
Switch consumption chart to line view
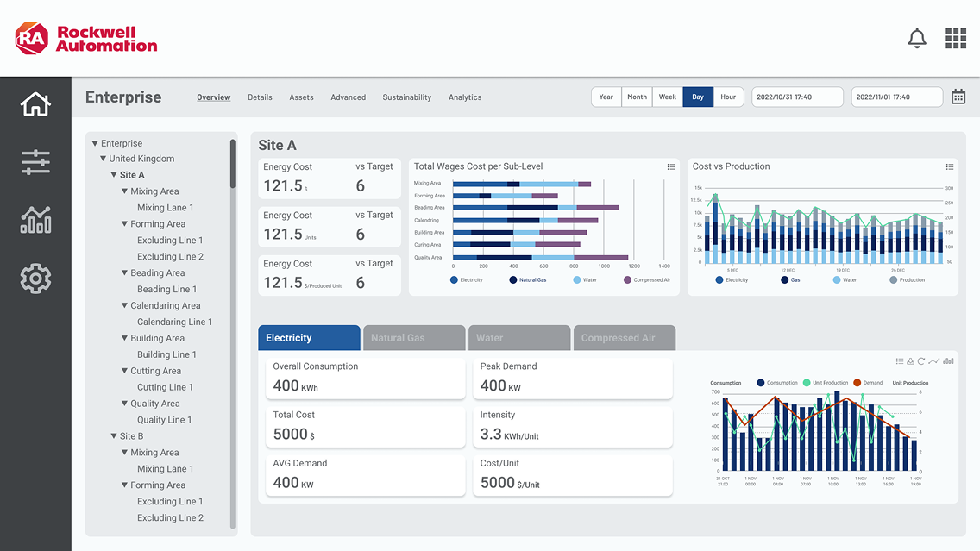pyautogui.click(x=933, y=361)
